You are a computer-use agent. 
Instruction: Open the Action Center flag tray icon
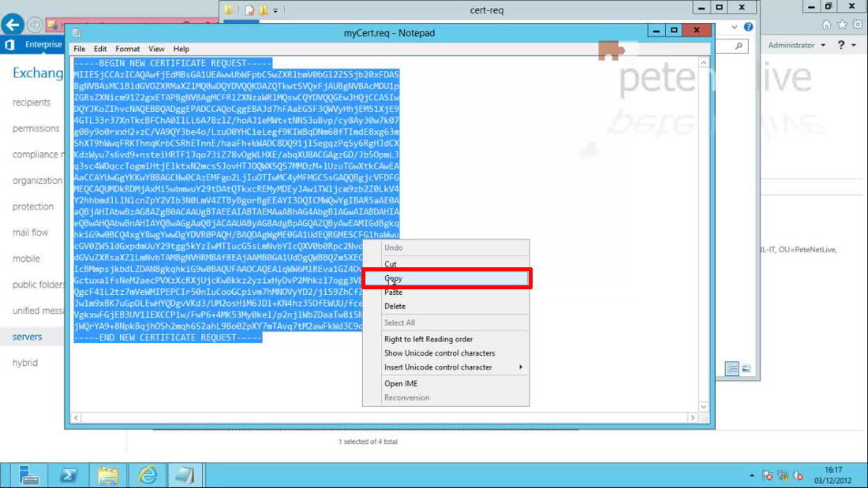tap(767, 475)
